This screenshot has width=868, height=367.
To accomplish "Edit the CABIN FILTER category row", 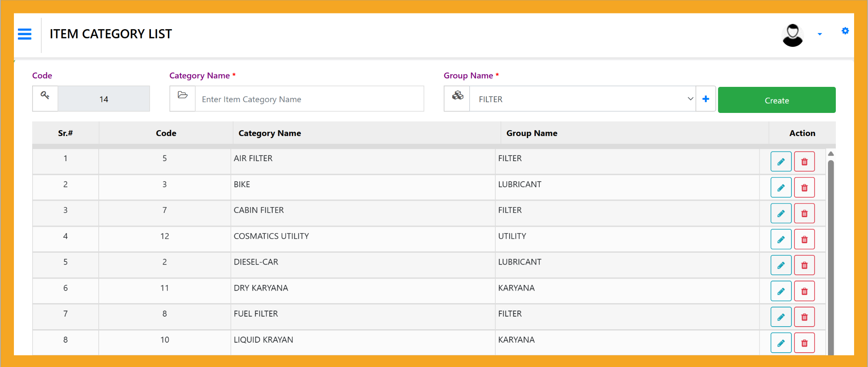I will pyautogui.click(x=781, y=214).
